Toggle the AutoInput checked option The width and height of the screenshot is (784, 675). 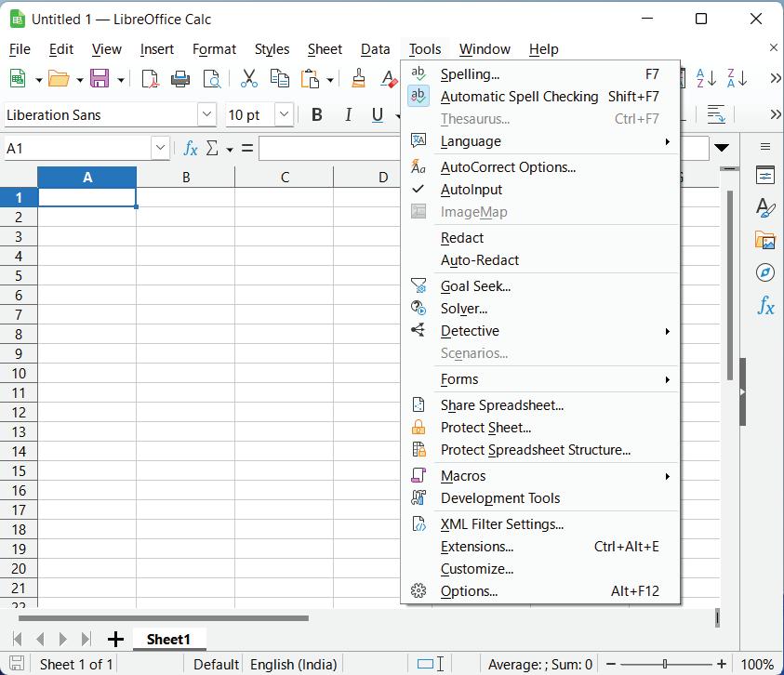[x=541, y=190]
